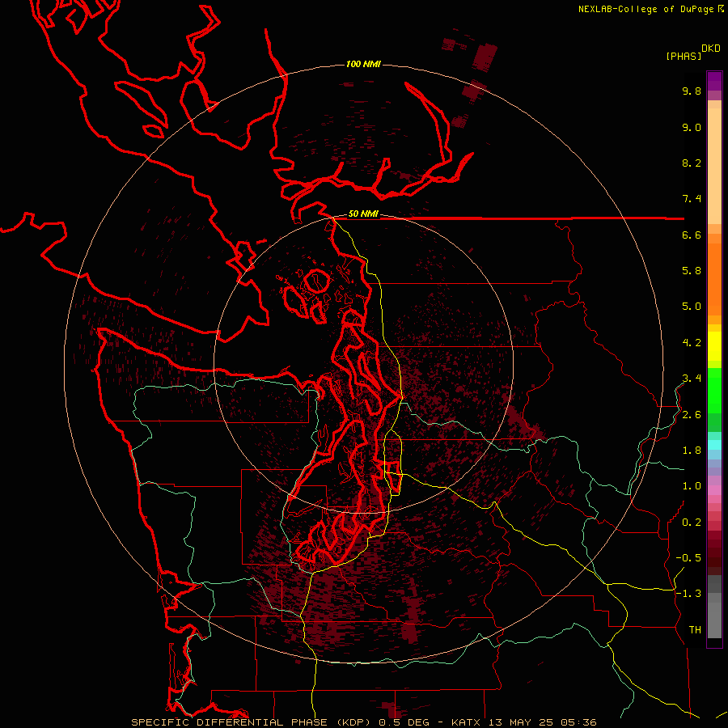Click the pink color bar segment
The height and width of the screenshot is (728, 728).
pyautogui.click(x=714, y=490)
